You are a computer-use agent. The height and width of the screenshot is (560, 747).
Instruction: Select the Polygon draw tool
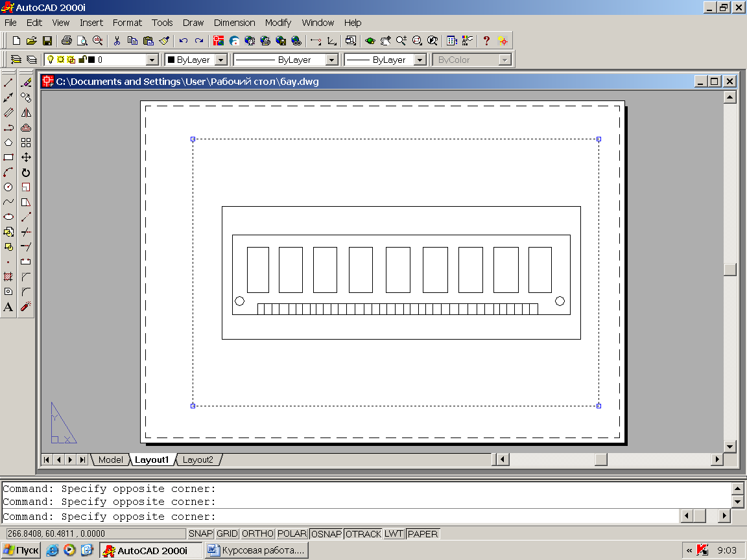point(8,143)
